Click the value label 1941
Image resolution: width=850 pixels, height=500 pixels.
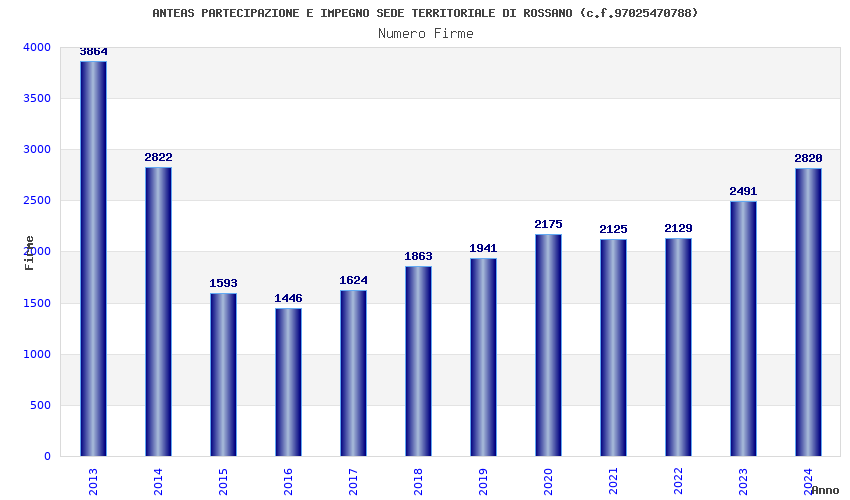pos(484,248)
